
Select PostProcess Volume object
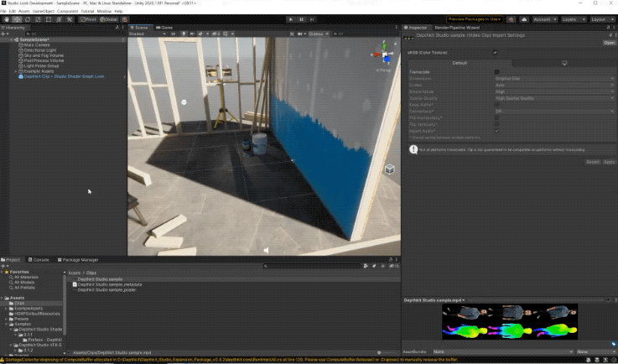pos(44,60)
